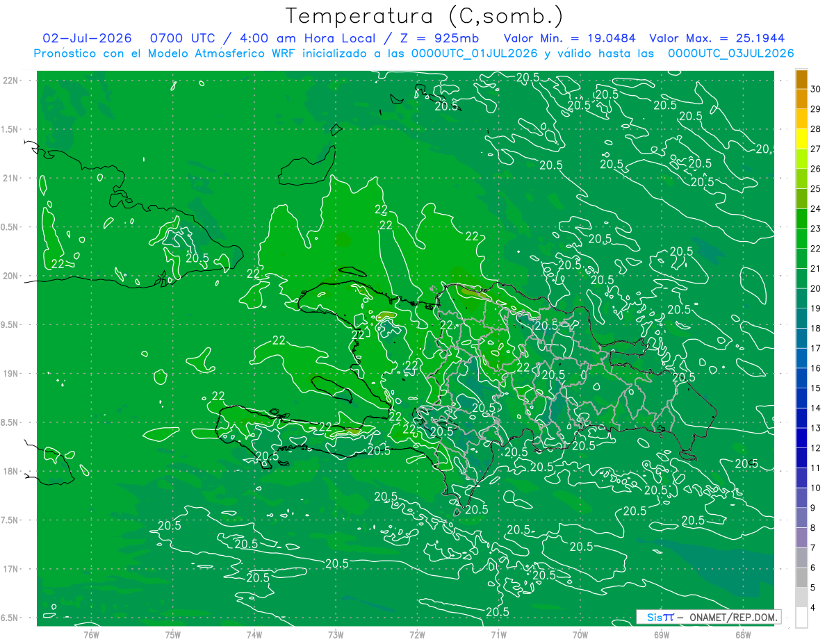Click the colorbar value label "30"
The width and height of the screenshot is (834, 644).
pos(816,89)
